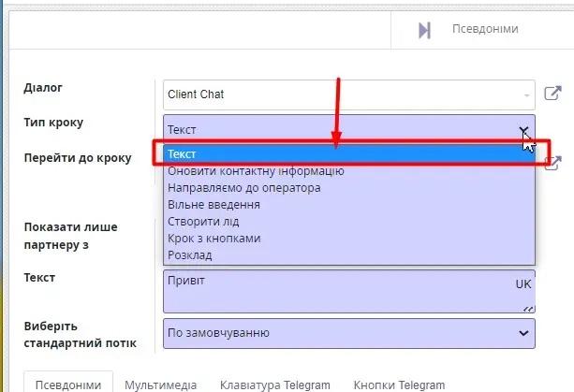This screenshot has width=574, height=392.
Task: Click the Тип кроку label
Action: (53, 123)
